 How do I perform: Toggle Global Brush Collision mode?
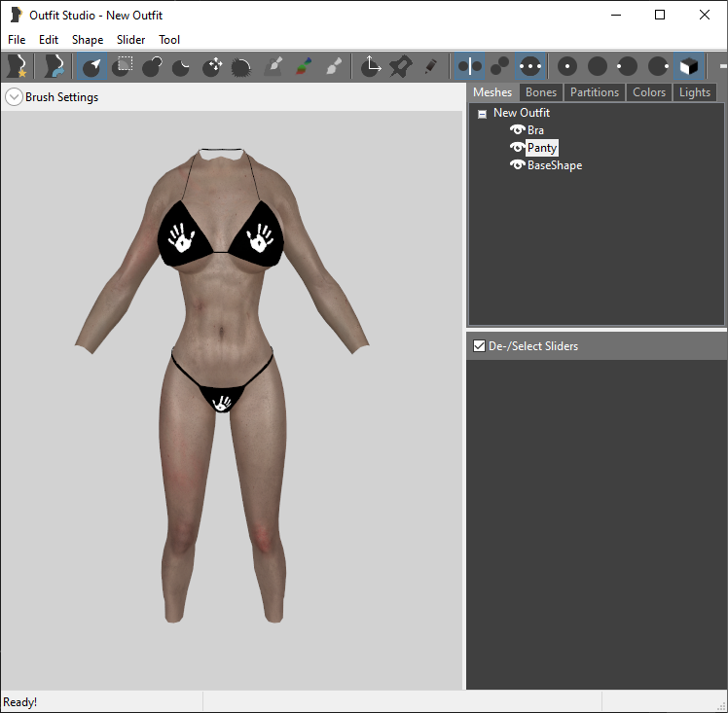pyautogui.click(x=530, y=66)
